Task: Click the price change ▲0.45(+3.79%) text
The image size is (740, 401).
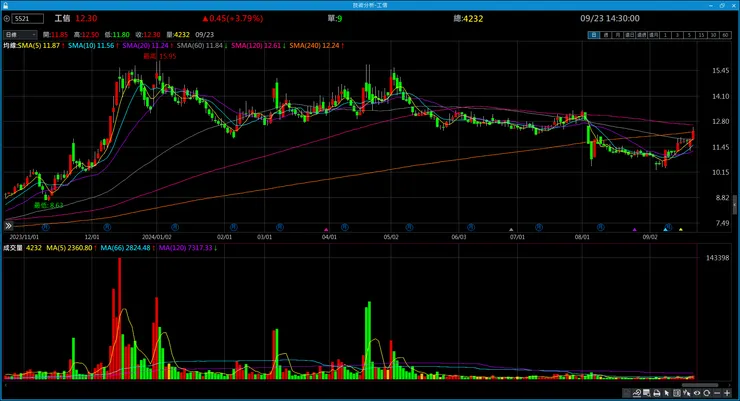Action: [232, 19]
